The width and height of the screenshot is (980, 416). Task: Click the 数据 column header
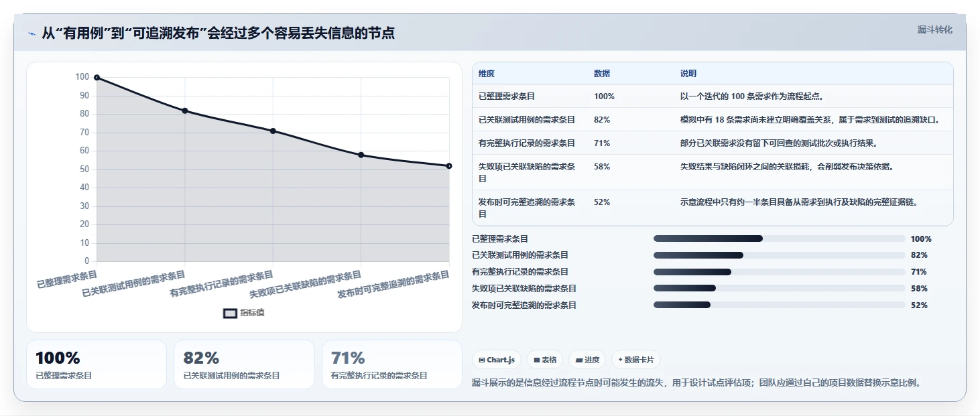click(602, 74)
